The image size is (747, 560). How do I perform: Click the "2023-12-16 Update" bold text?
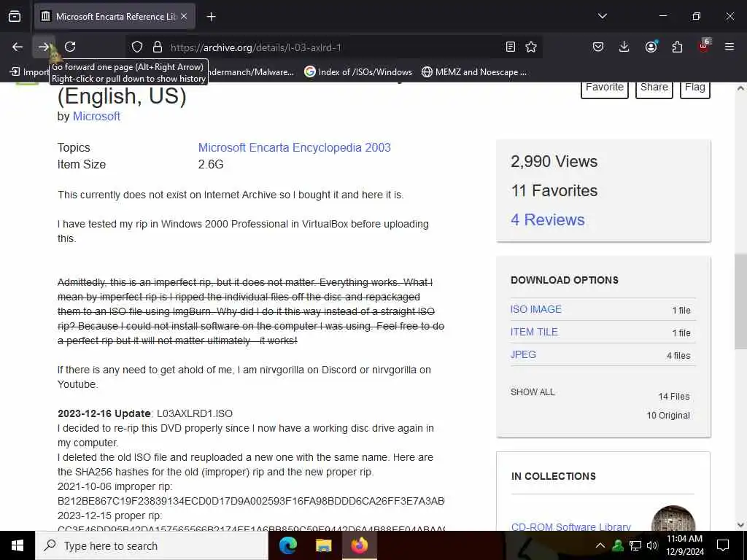pyautogui.click(x=104, y=413)
